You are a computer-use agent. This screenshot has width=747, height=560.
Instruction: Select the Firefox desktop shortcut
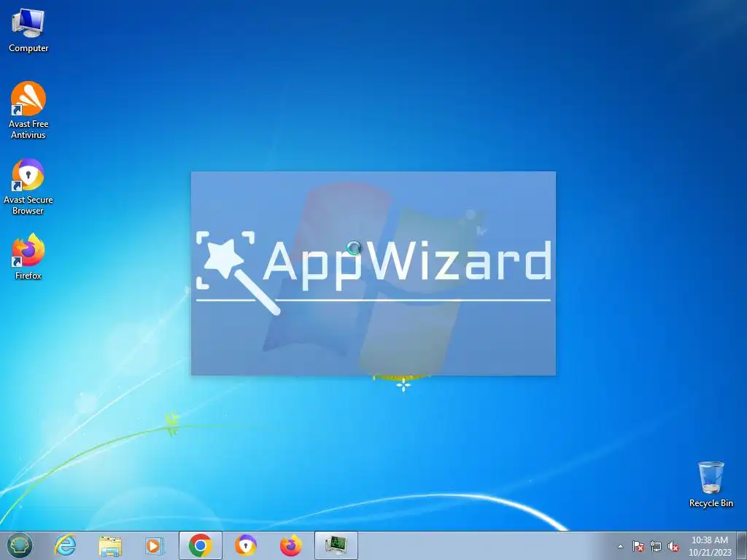click(28, 256)
